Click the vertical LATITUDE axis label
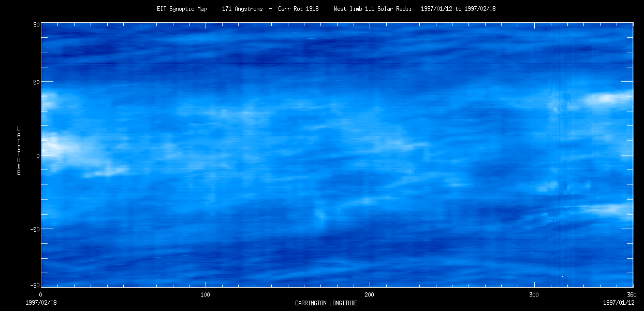The width and height of the screenshot is (644, 311). click(19, 150)
